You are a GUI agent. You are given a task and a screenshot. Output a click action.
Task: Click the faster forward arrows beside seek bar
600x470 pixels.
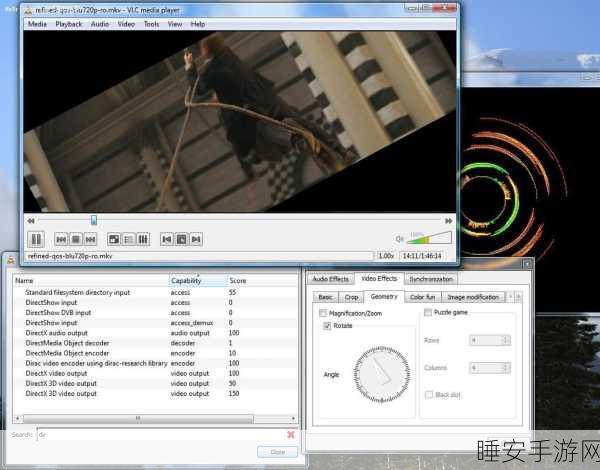[448, 221]
